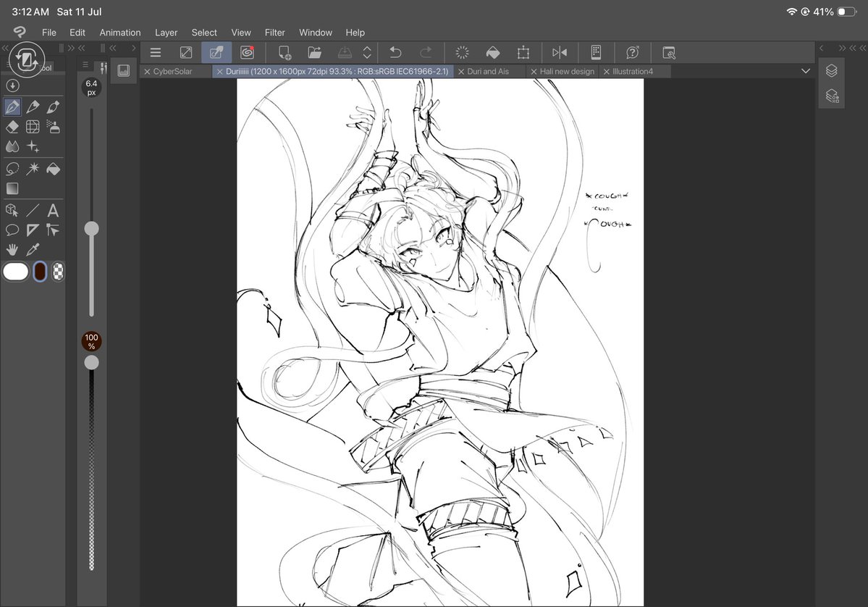The height and width of the screenshot is (607, 868).
Task: Select the straight Line figure tool
Action: 33,211
